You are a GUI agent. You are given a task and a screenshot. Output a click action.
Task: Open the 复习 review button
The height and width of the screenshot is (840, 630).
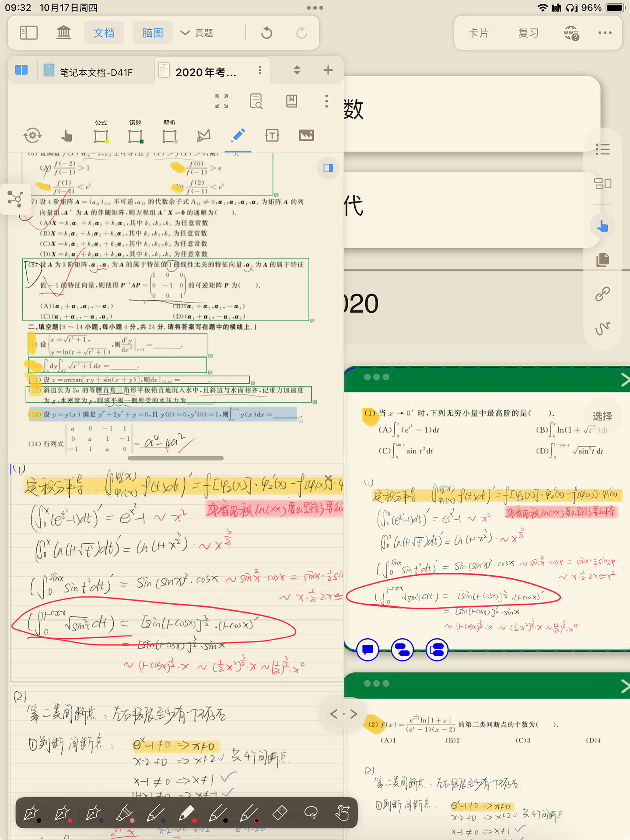point(528,33)
